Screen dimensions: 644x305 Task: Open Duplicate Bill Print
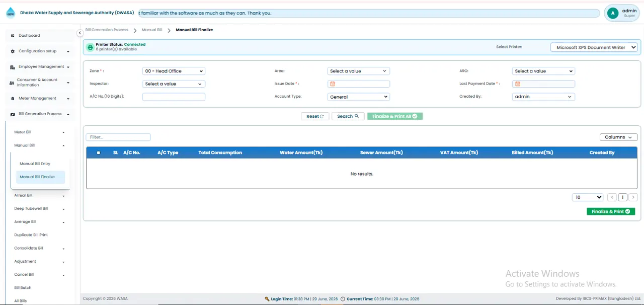31,235
